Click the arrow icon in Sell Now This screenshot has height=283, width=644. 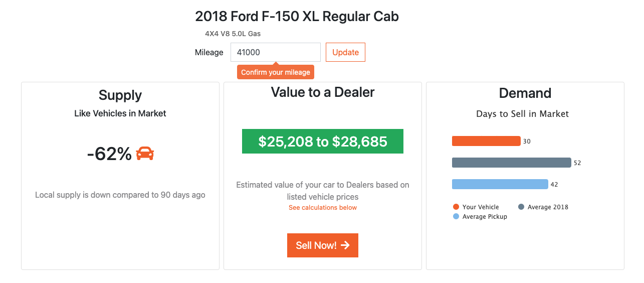345,245
